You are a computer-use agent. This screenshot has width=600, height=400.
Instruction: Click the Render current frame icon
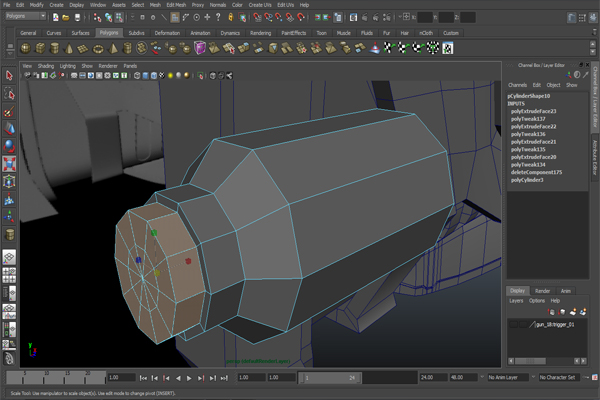click(x=364, y=17)
